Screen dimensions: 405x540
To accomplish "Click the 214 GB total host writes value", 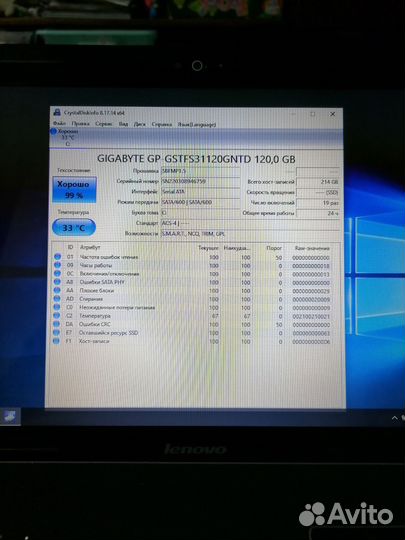I will click(x=318, y=182).
